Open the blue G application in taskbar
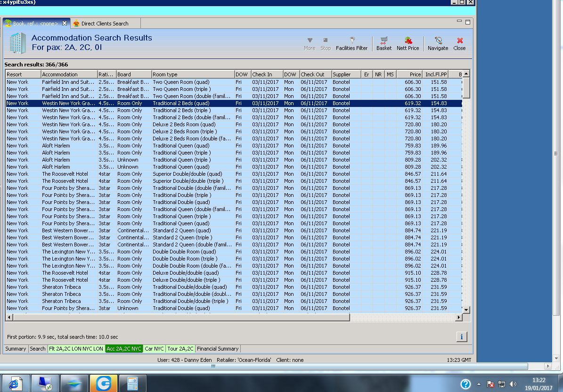This screenshot has width=563, height=392. click(x=103, y=384)
